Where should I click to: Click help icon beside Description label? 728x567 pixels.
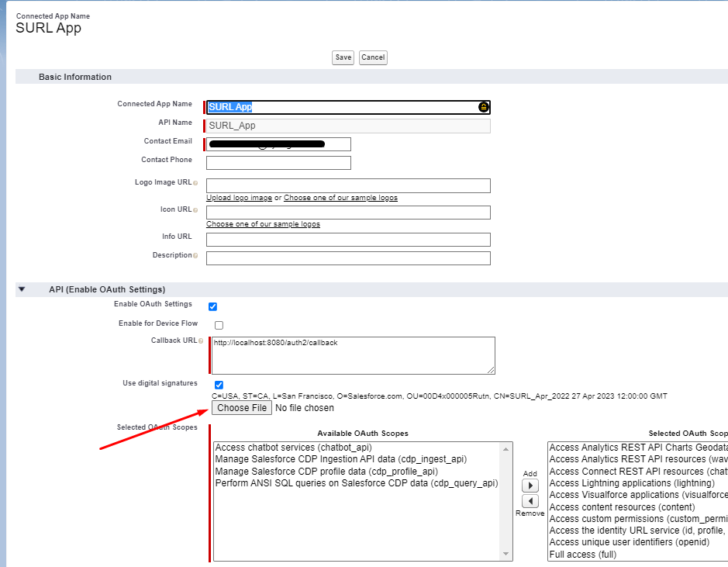pyautogui.click(x=195, y=256)
